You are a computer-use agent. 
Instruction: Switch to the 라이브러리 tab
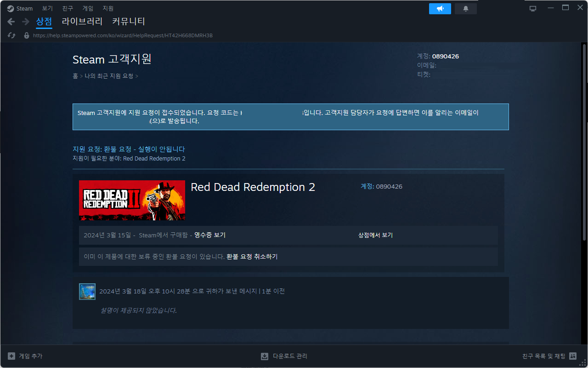pos(82,22)
